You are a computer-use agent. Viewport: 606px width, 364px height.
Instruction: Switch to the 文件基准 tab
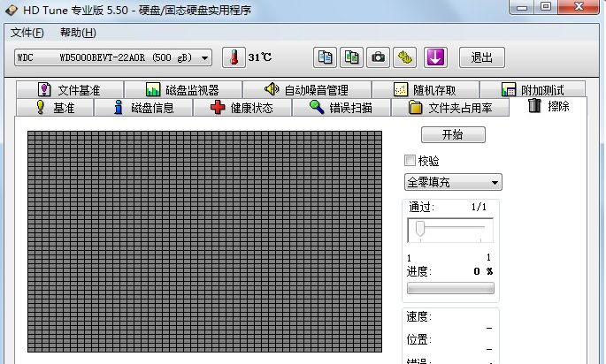pos(70,89)
